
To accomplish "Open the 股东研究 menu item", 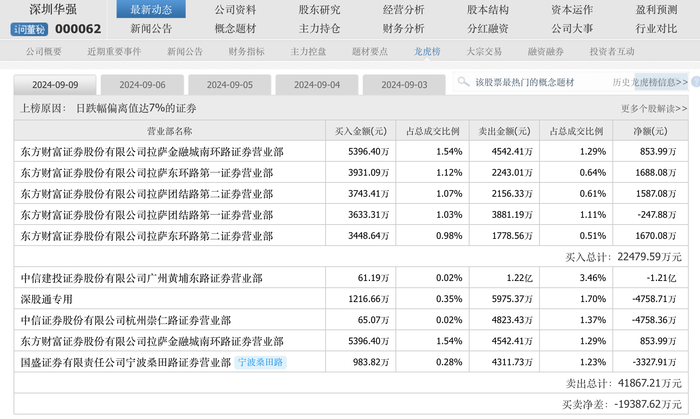I will tap(319, 9).
